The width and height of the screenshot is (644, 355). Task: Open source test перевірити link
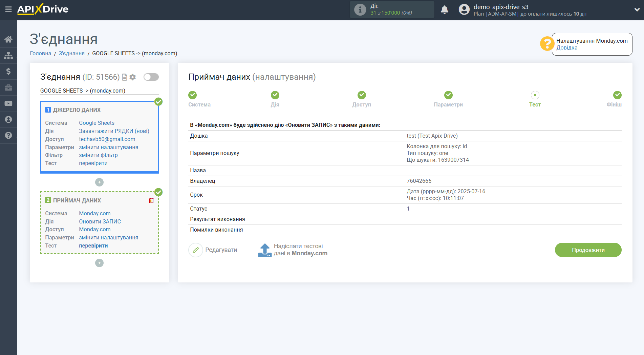pyautogui.click(x=93, y=163)
